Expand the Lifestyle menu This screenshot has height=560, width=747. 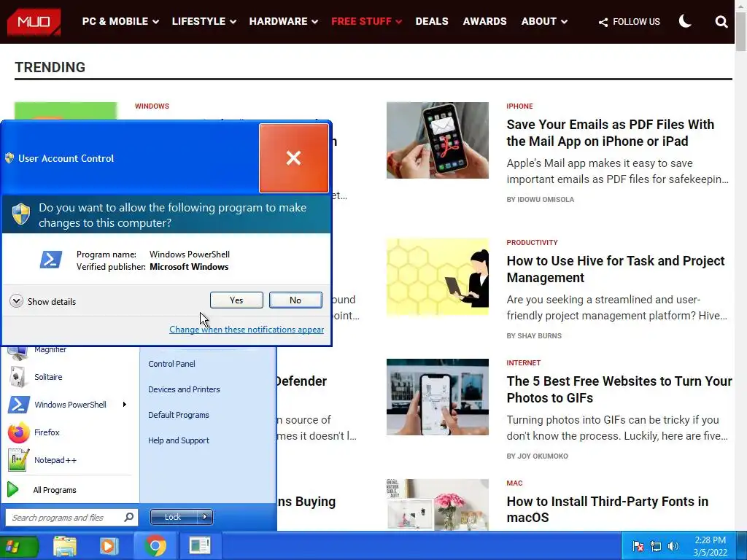[204, 21]
